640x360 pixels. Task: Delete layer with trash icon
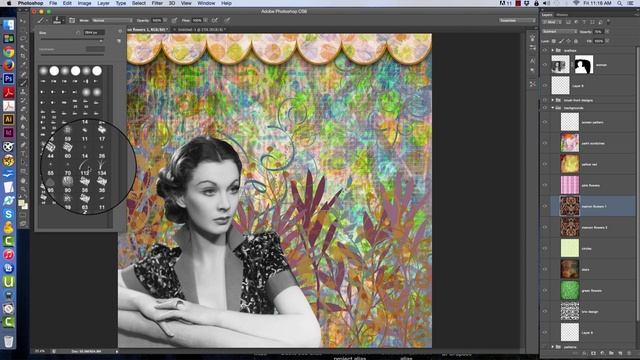[629, 353]
